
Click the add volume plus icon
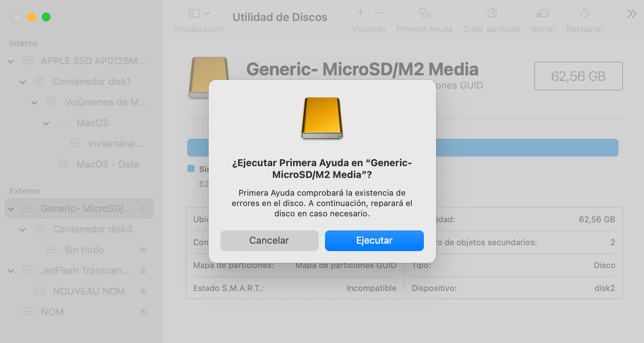tap(360, 13)
